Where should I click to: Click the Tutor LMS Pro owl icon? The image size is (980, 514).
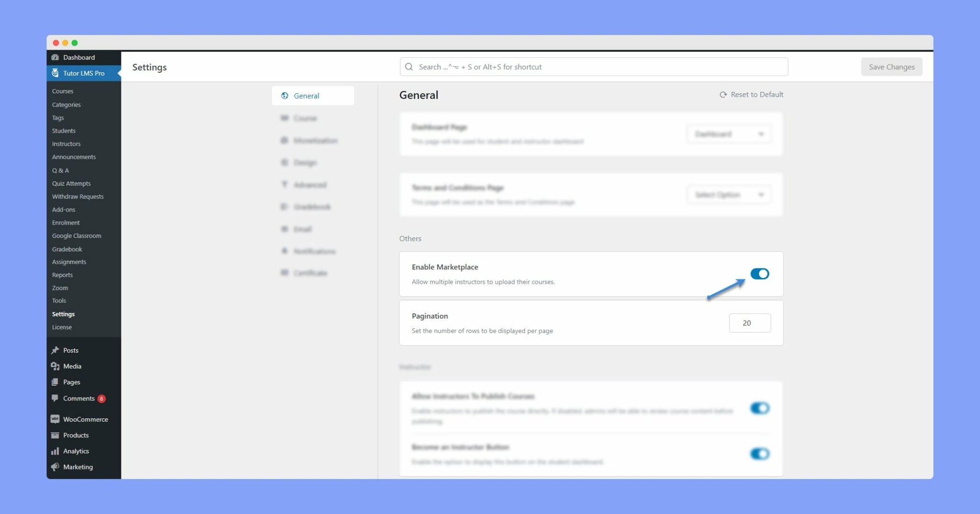tap(55, 73)
